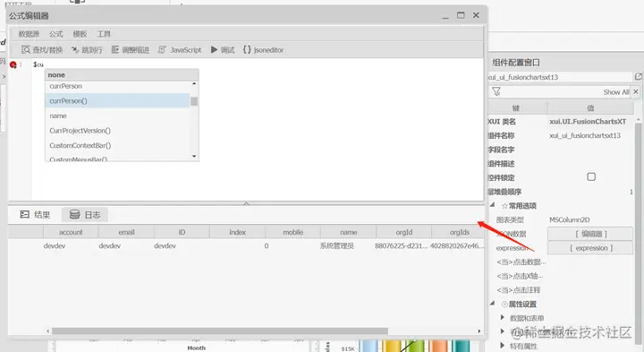644x352 pixels.
Task: Click the results scroll right arrow
Action: coord(479,331)
